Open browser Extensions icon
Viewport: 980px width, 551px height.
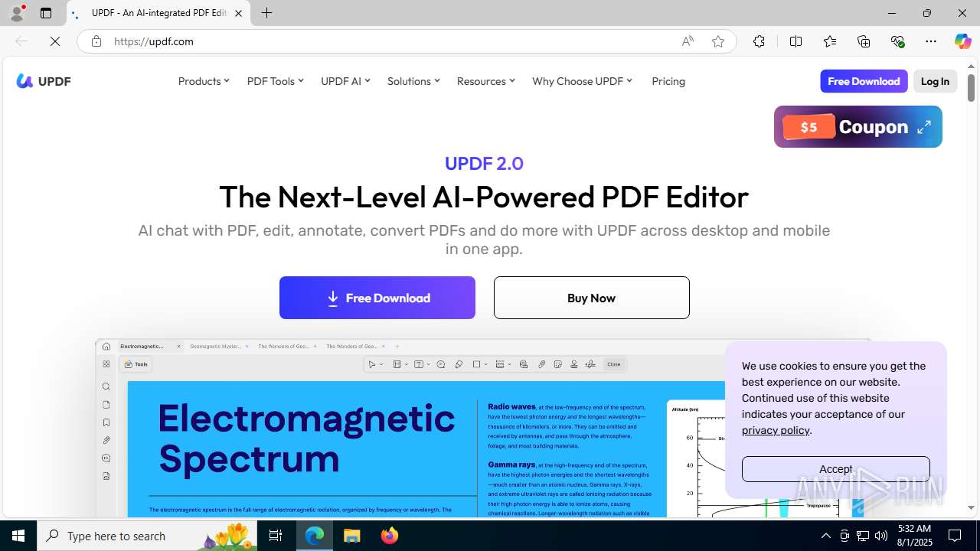coord(759,41)
